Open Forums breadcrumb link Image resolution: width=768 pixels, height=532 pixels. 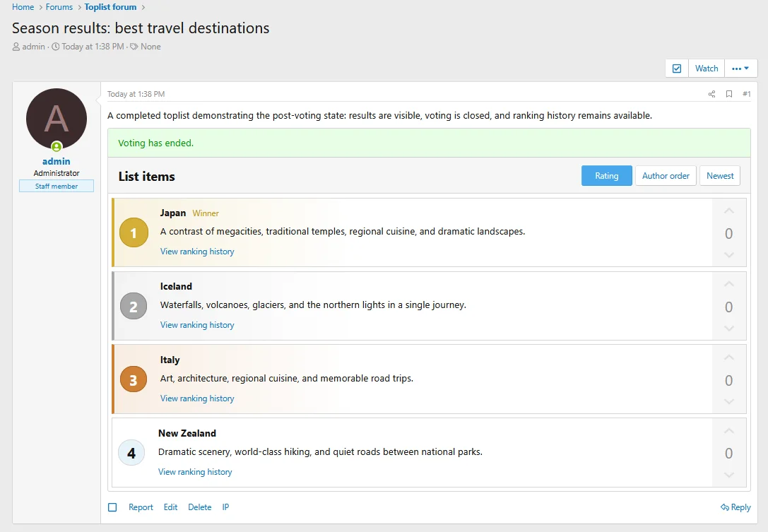(x=59, y=7)
